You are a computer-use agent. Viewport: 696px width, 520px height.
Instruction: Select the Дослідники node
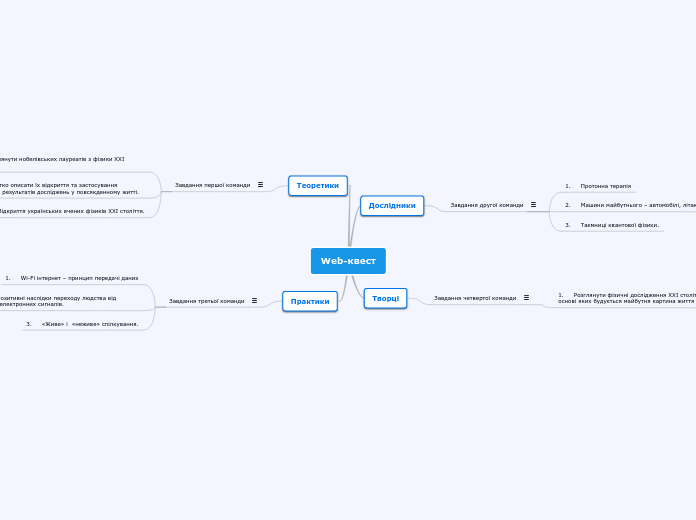point(392,206)
